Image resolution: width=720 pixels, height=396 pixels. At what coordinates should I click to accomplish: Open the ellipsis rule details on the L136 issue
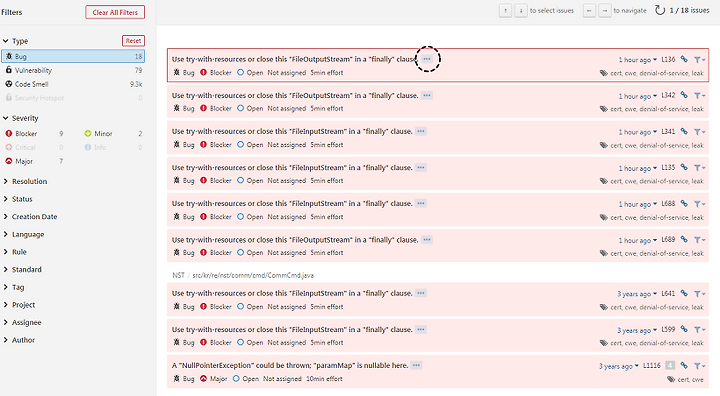(427, 59)
